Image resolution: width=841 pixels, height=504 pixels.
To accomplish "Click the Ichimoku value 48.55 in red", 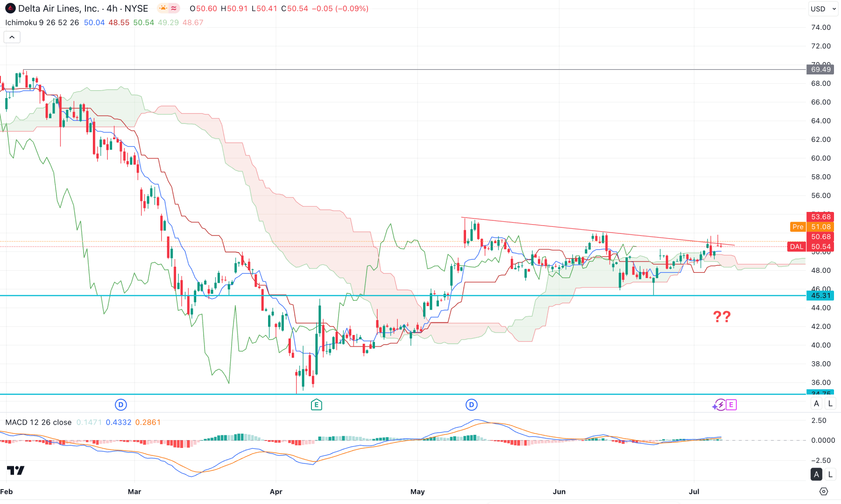I will pos(119,22).
